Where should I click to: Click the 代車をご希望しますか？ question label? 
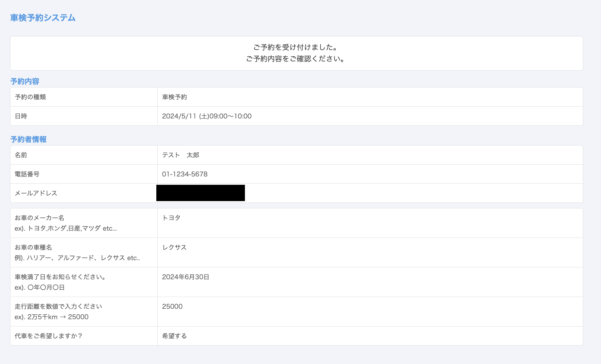pyautogui.click(x=48, y=336)
